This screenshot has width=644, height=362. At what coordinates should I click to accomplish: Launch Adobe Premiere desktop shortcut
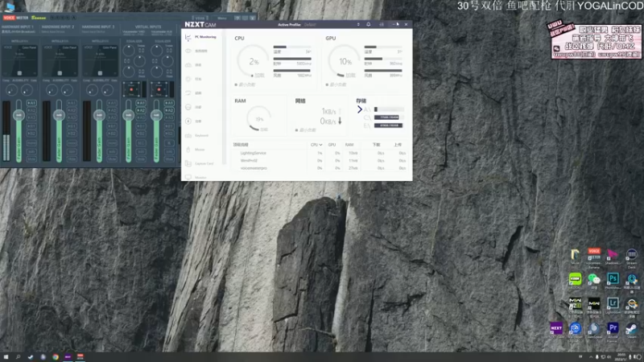(613, 331)
